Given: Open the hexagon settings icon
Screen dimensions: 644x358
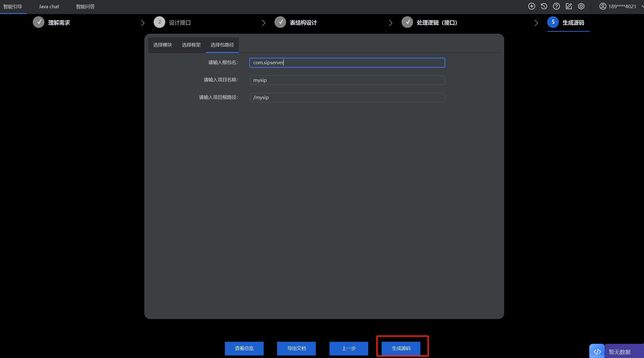Looking at the screenshot, I should click(x=581, y=6).
